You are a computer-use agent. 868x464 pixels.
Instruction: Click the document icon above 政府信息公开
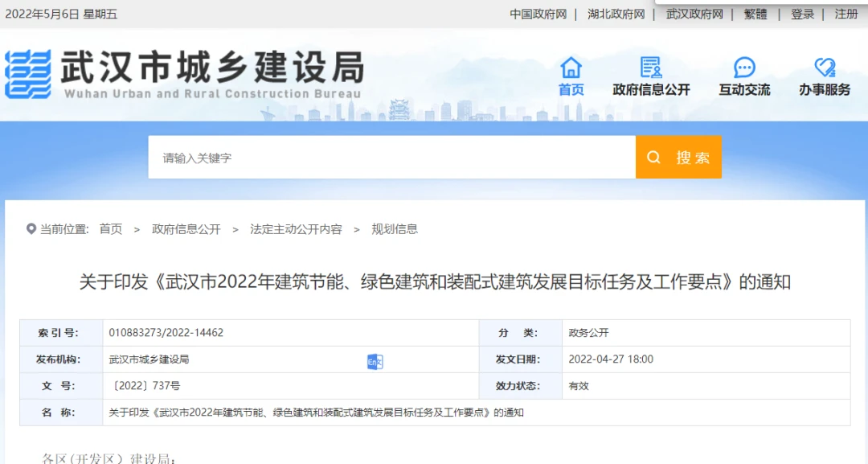point(650,68)
